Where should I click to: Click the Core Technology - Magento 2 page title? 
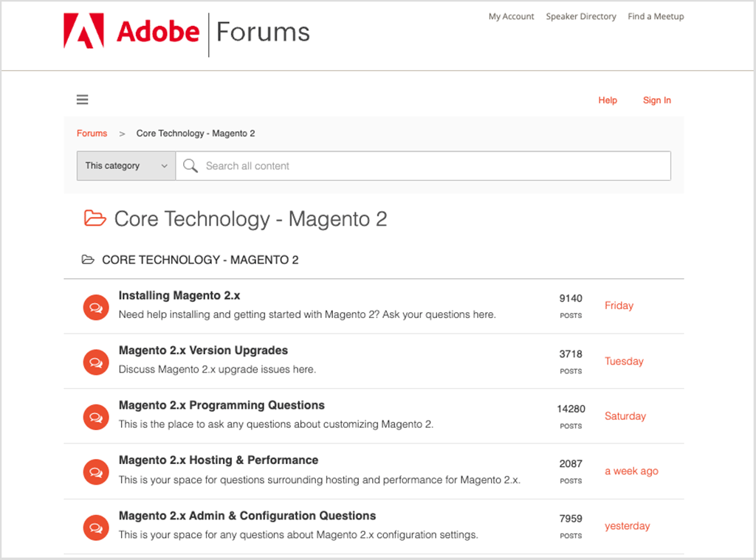tap(251, 219)
